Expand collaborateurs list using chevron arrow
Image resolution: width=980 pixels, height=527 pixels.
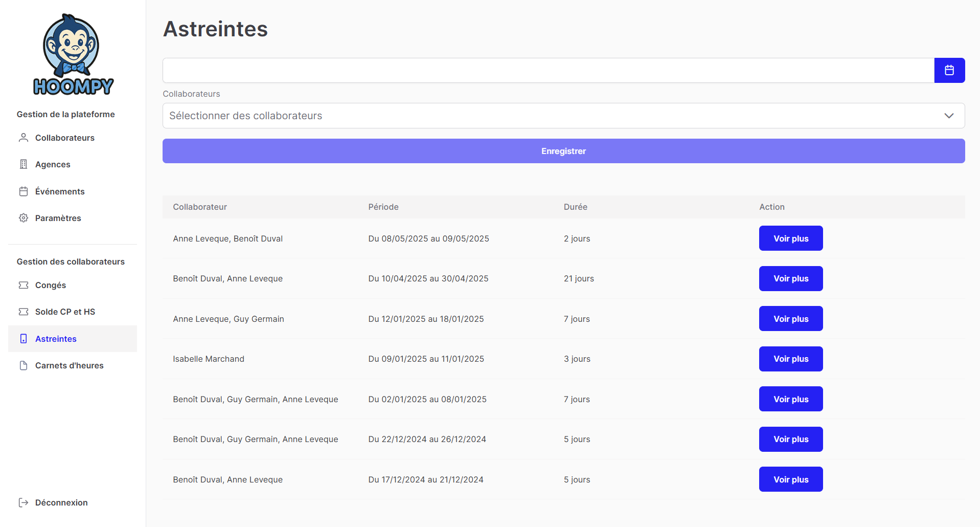point(948,116)
